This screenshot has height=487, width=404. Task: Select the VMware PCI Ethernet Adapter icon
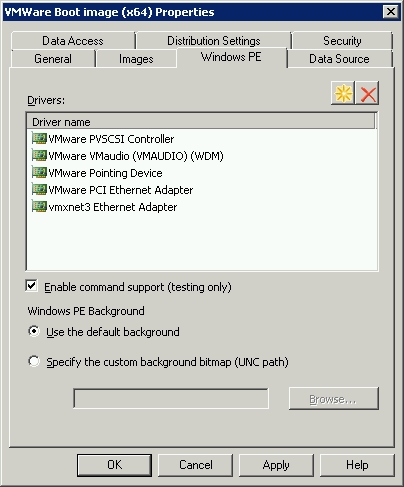coord(39,189)
